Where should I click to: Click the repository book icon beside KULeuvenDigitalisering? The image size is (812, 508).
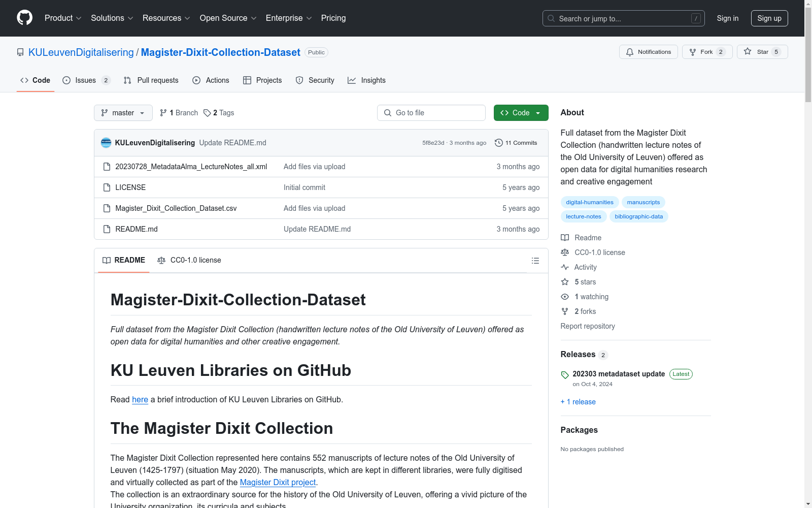coord(20,52)
